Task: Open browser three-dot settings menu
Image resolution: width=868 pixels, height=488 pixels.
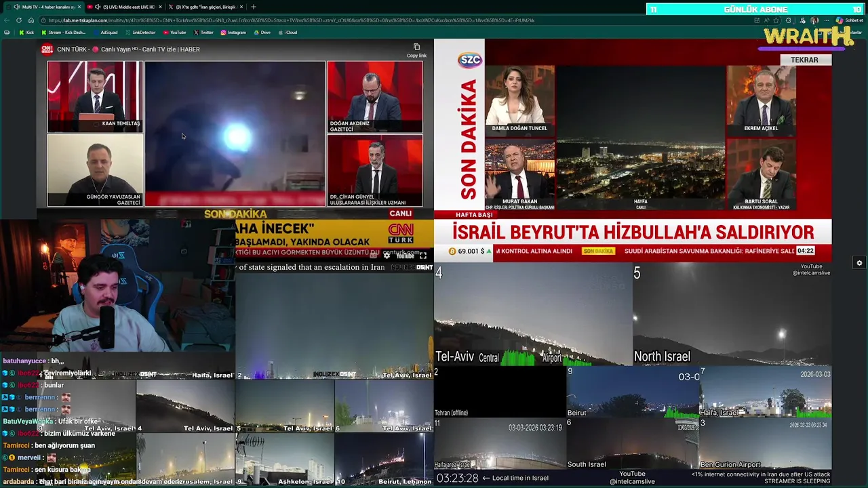Action: click(828, 20)
